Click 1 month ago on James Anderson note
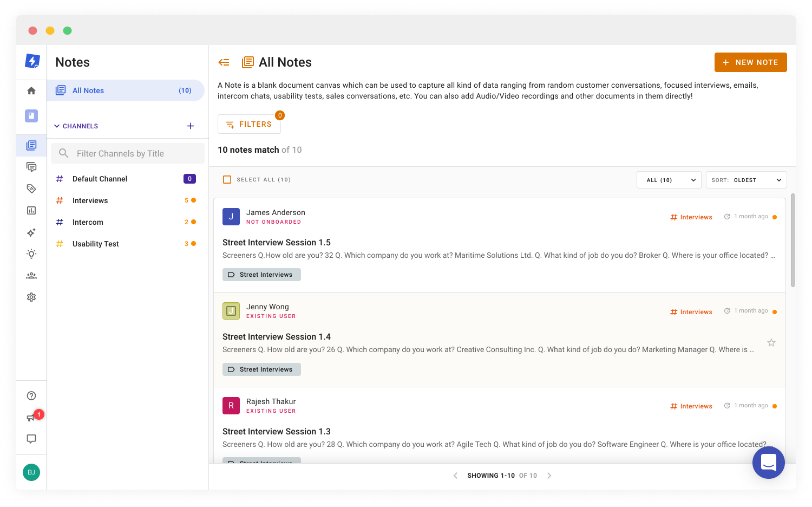 (x=751, y=217)
